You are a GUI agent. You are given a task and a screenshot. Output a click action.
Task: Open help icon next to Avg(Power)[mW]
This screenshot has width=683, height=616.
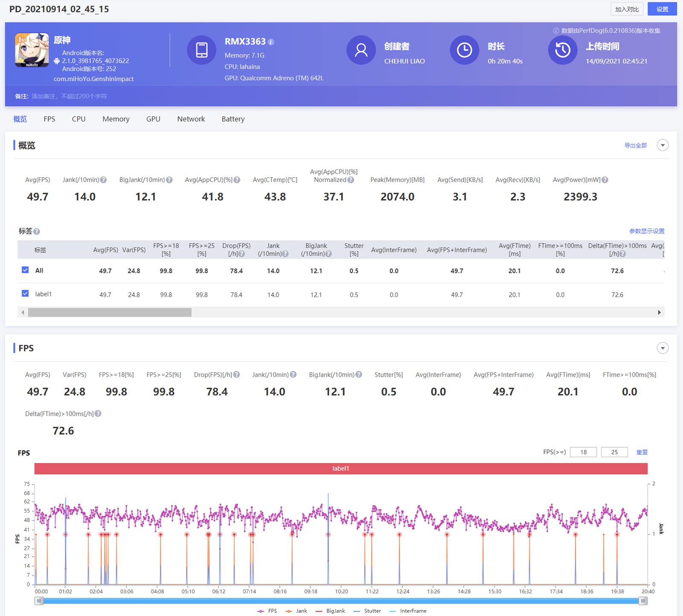(x=605, y=180)
